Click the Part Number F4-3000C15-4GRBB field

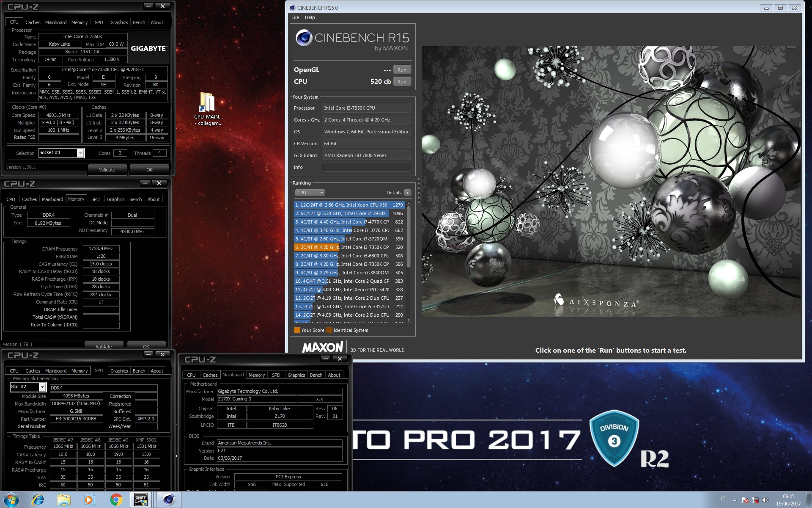(76, 419)
